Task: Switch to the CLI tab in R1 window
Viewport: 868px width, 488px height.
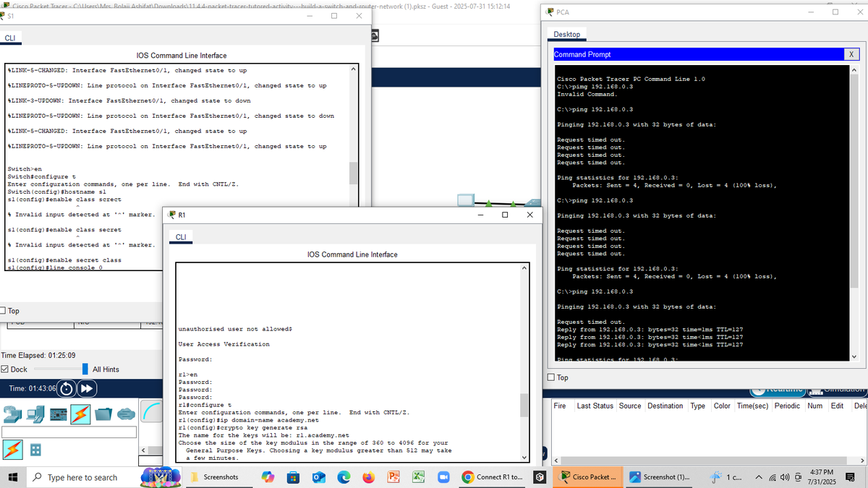Action: [181, 237]
